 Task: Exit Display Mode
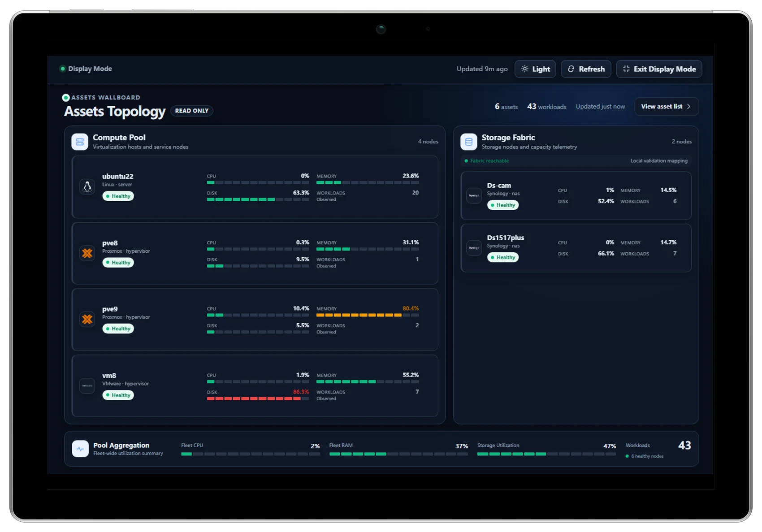[x=659, y=69]
